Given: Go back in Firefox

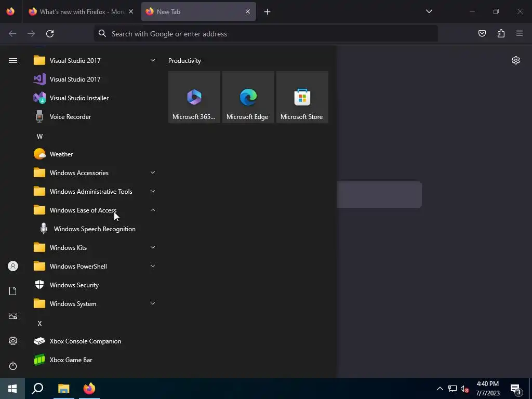Looking at the screenshot, I should [12, 34].
